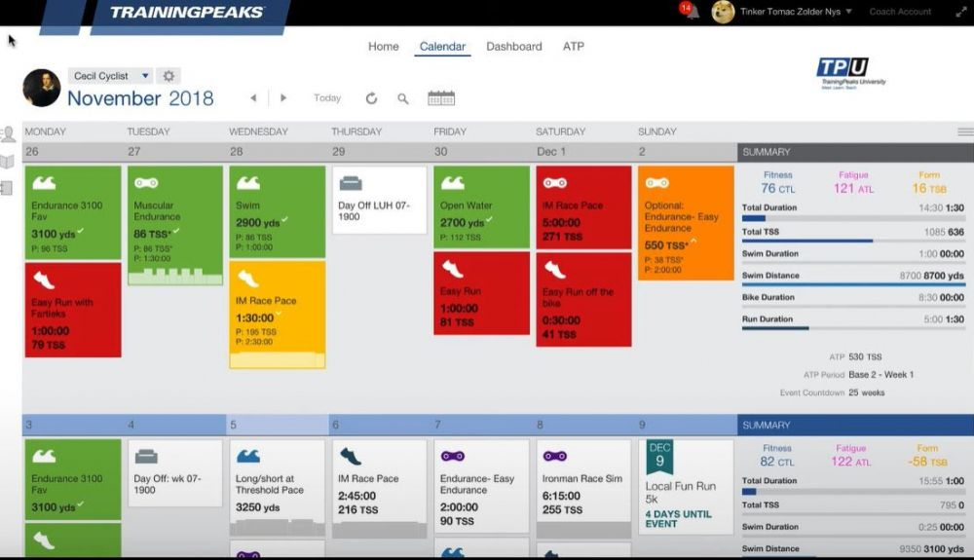
Task: Click the Form -58 TSB value
Action: (927, 462)
